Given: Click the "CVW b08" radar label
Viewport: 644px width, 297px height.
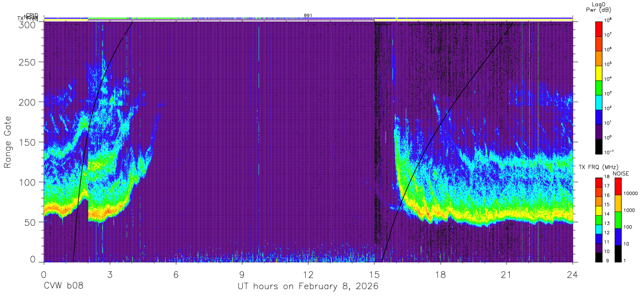Looking at the screenshot, I should (x=63, y=287).
